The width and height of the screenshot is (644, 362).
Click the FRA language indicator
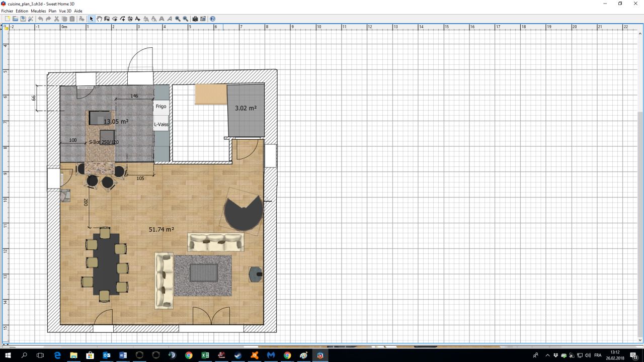click(598, 355)
